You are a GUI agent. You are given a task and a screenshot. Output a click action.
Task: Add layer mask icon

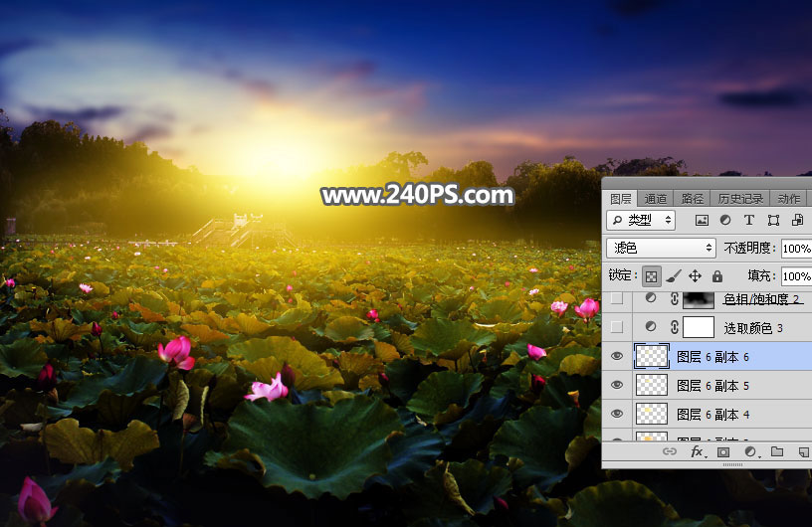tap(723, 452)
